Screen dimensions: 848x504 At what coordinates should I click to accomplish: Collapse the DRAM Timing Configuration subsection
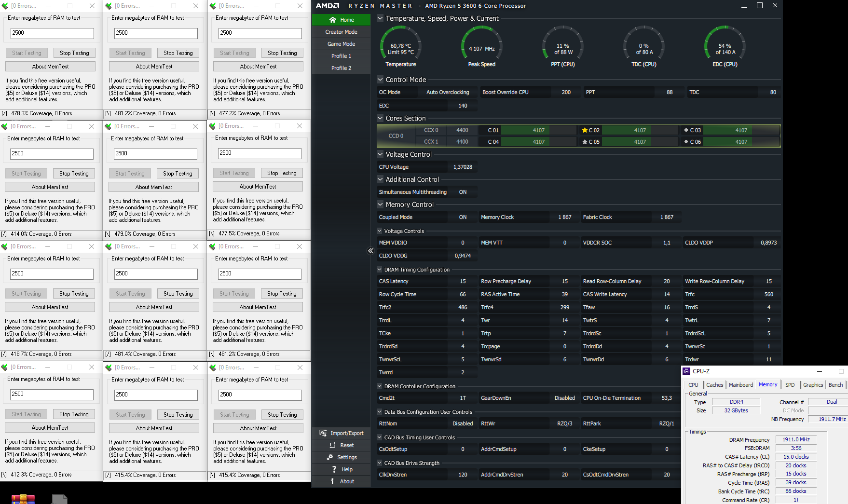380,270
